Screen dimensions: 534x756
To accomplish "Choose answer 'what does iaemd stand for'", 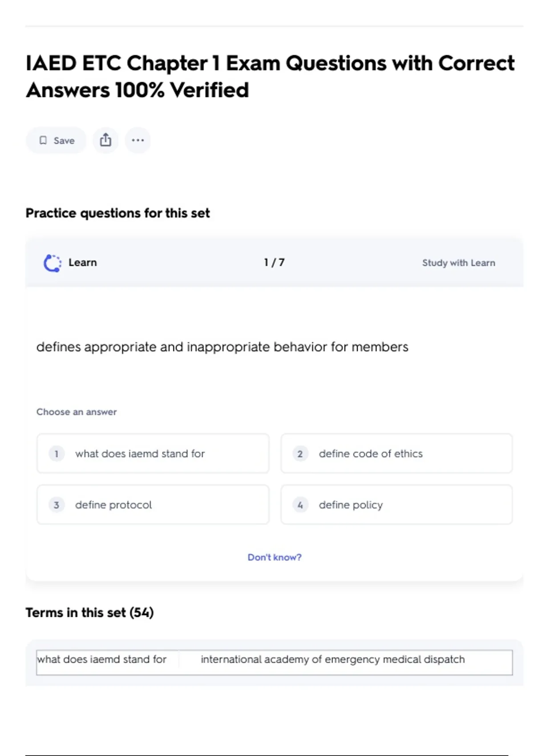I will point(153,454).
